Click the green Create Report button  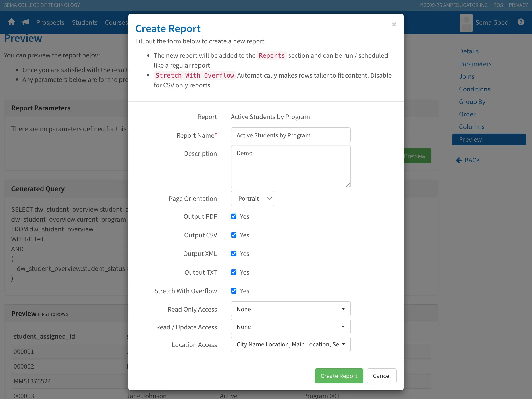point(339,376)
